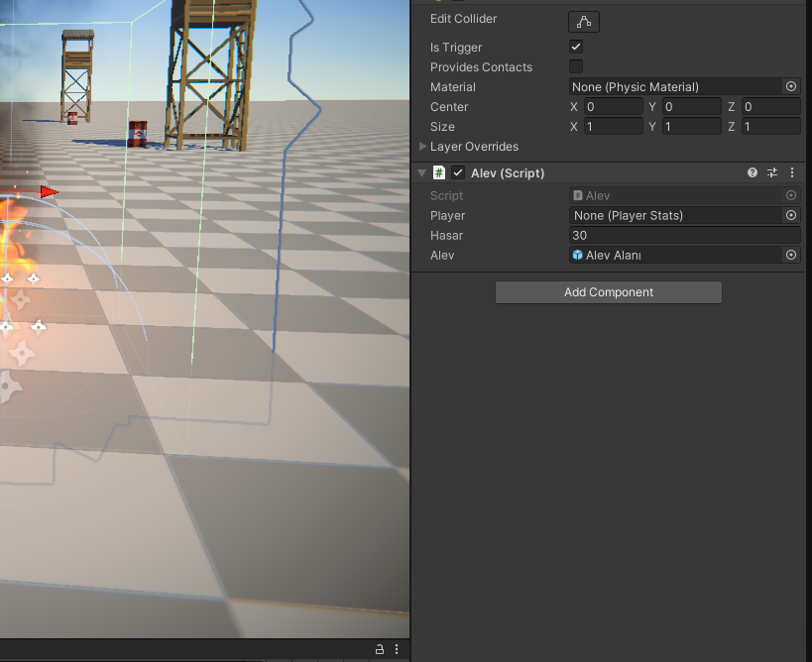
Task: Disable the Alev script component checkbox
Action: click(458, 173)
